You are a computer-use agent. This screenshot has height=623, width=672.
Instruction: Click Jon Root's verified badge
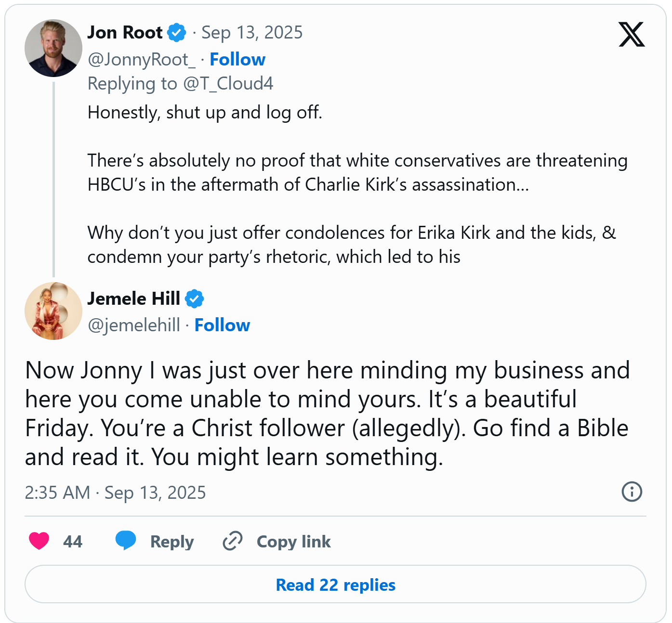176,33
